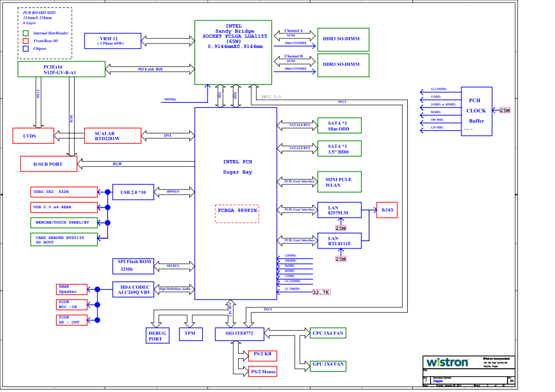Click the 25M label under LAN 82579LM

[x=341, y=228]
